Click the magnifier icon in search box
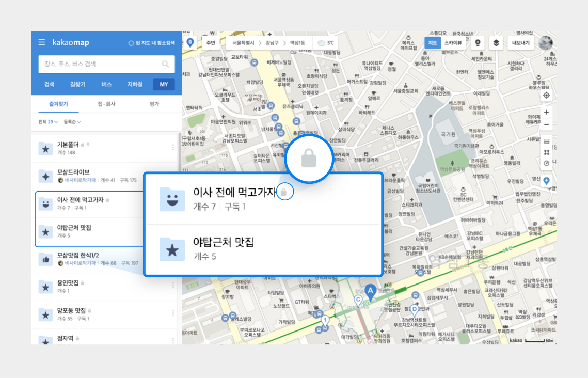588x378 pixels. [165, 64]
